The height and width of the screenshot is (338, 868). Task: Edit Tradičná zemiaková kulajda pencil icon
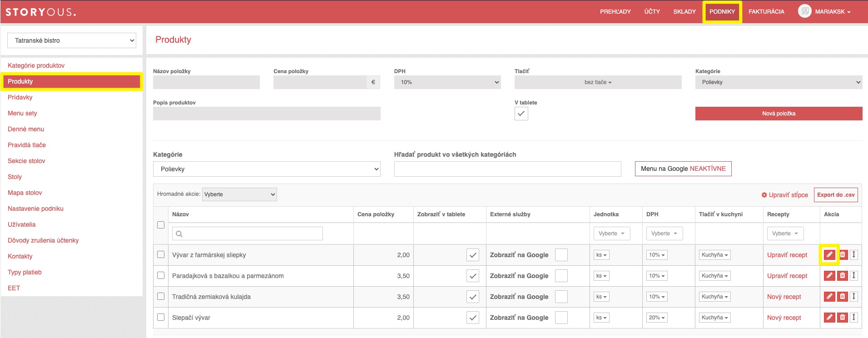(829, 296)
